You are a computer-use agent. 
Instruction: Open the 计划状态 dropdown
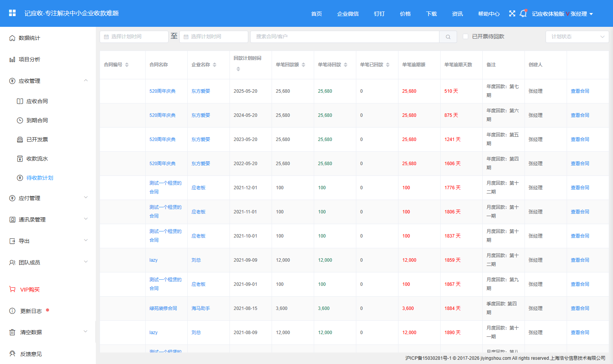pos(577,37)
